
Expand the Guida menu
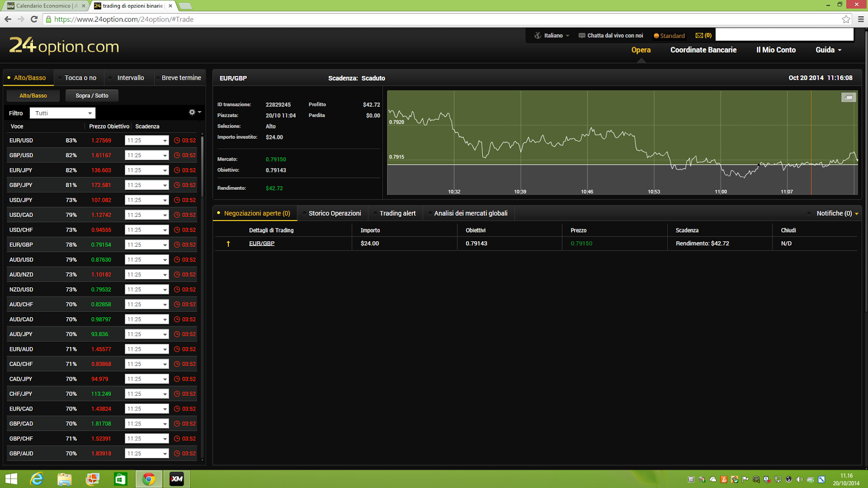coord(828,50)
